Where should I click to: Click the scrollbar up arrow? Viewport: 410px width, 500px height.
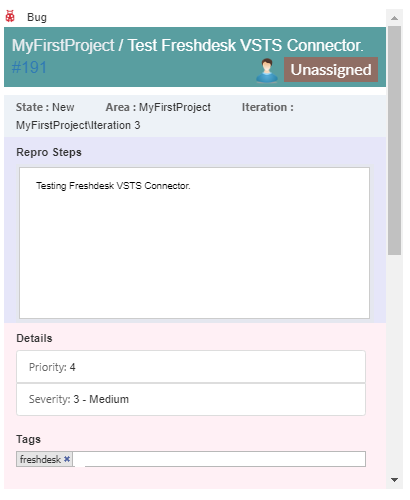click(394, 18)
